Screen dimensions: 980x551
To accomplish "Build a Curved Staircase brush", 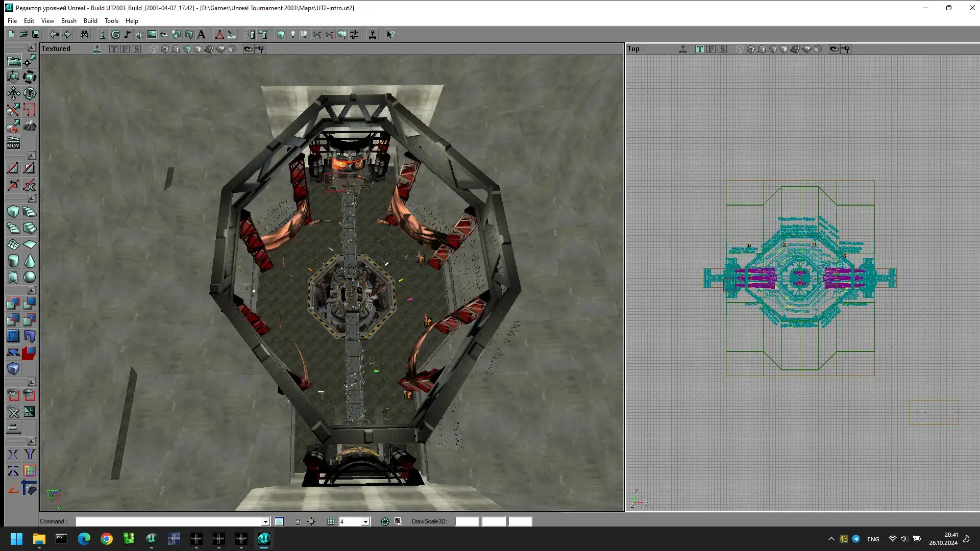I will [30, 212].
